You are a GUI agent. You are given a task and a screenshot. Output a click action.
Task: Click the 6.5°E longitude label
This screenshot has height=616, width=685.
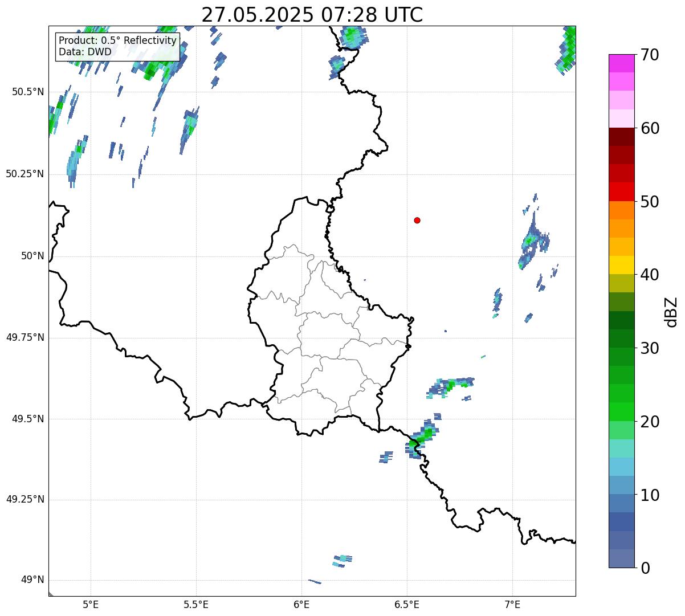click(407, 605)
